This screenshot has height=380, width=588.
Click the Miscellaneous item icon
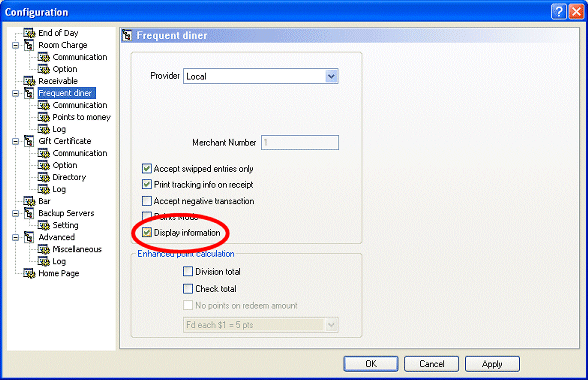click(44, 249)
